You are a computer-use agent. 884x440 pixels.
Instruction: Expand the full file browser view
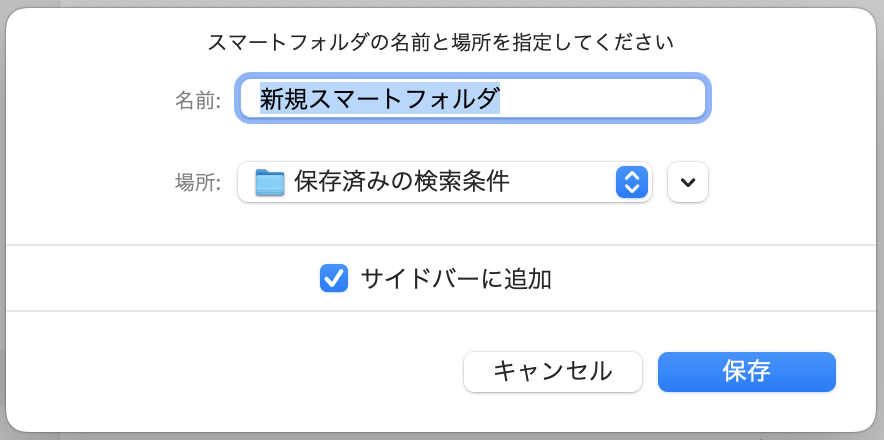(687, 182)
